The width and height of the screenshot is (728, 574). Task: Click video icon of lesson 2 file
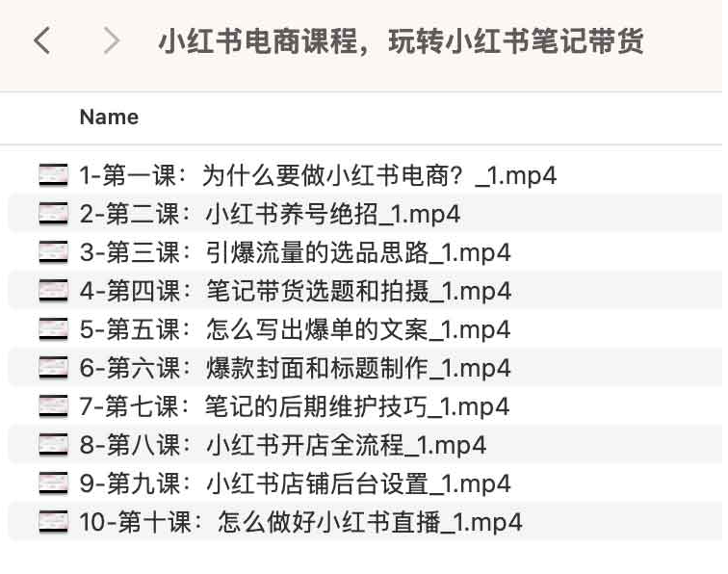(53, 214)
